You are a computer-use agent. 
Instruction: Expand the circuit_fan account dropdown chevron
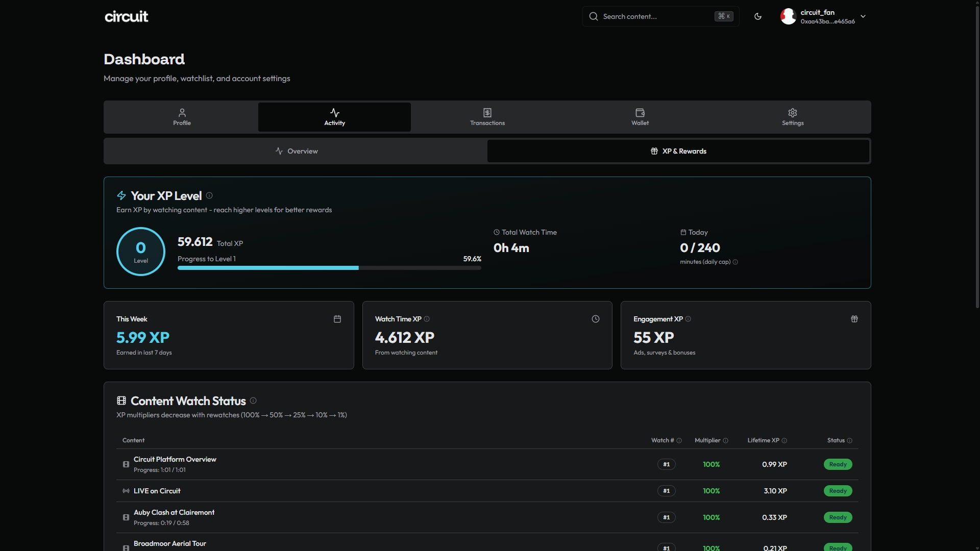pos(863,16)
